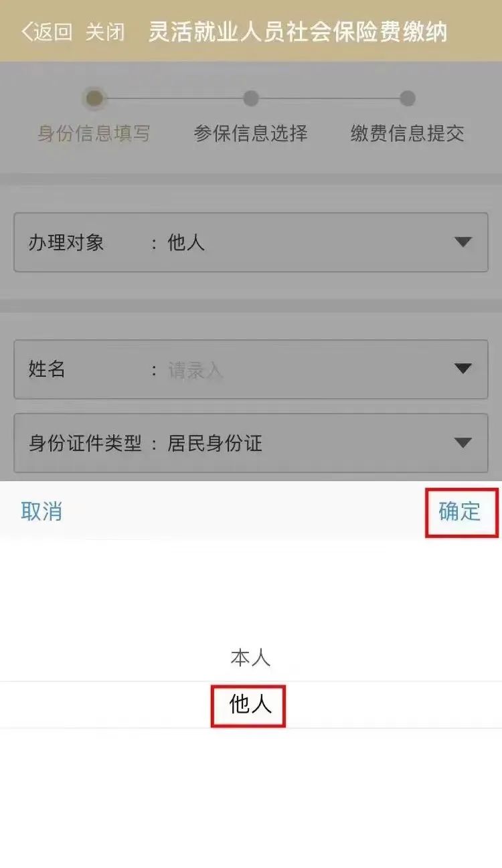The width and height of the screenshot is (502, 868).
Task: Expand the 身份证件类型 dropdown arrow
Action: (x=463, y=442)
